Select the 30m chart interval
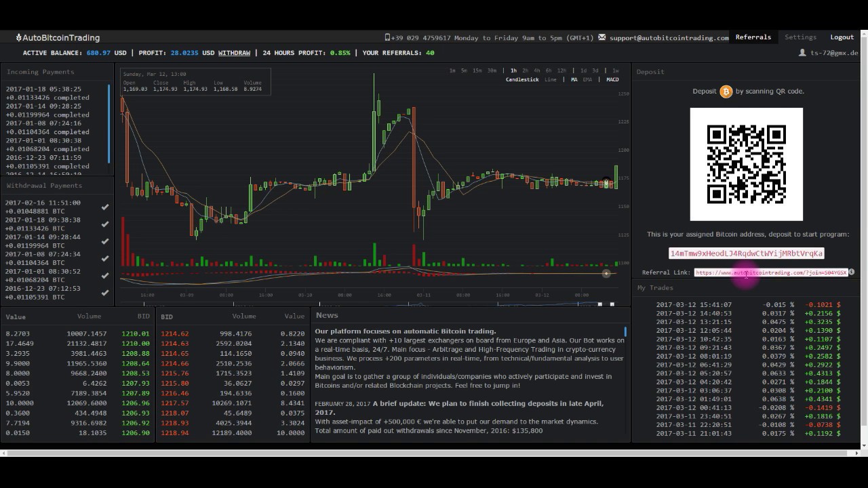 coord(492,70)
